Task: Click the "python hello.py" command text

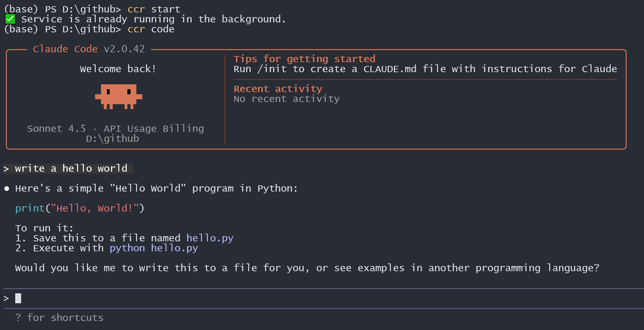Action: [x=154, y=248]
